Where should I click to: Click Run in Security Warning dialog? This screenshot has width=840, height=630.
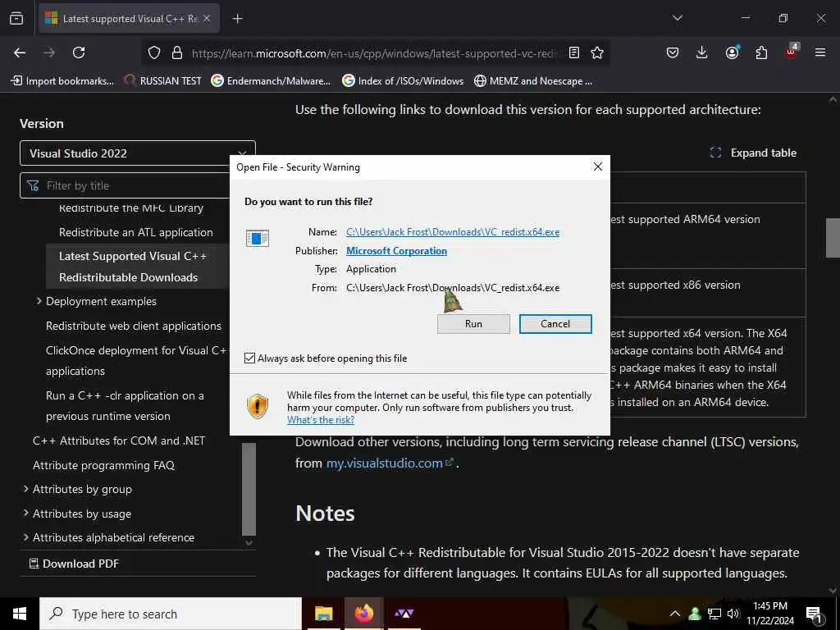(473, 323)
